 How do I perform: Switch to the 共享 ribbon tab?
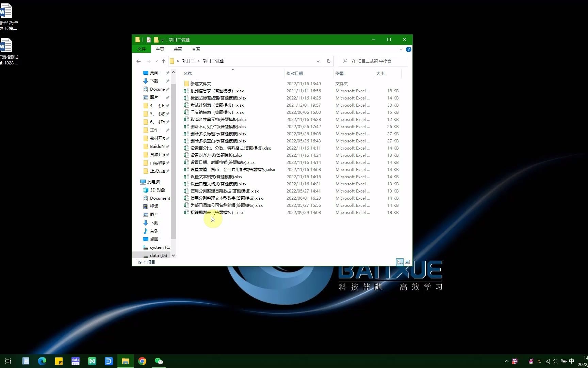point(178,49)
